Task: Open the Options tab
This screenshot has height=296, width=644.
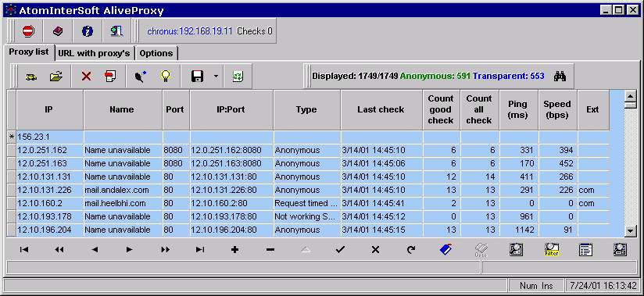Action: [156, 53]
